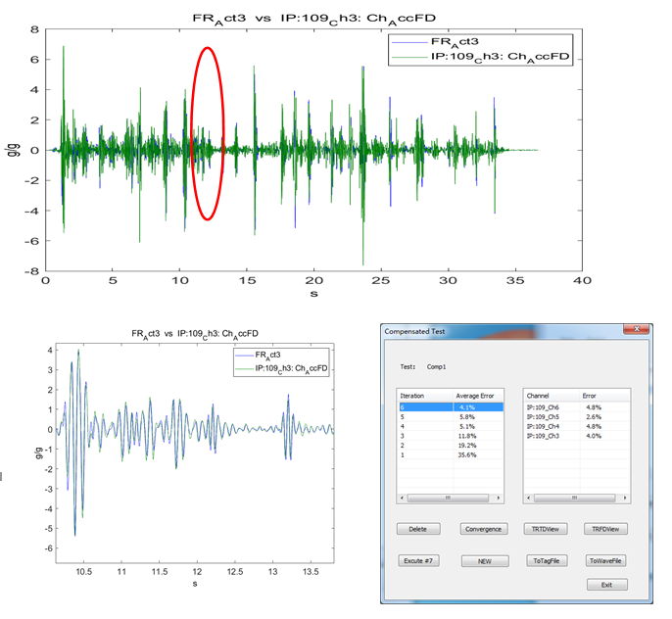Click the Average Error column header
Viewport: 672px width, 619px height.
click(x=478, y=395)
